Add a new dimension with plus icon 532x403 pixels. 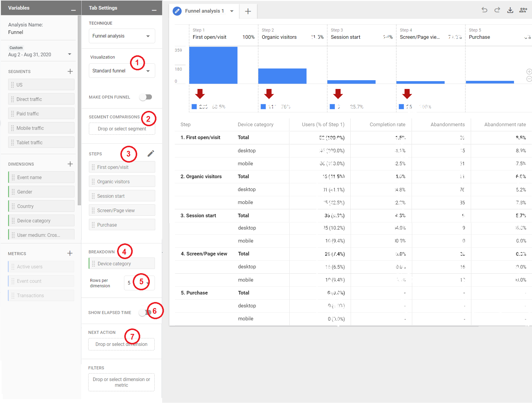(x=70, y=164)
